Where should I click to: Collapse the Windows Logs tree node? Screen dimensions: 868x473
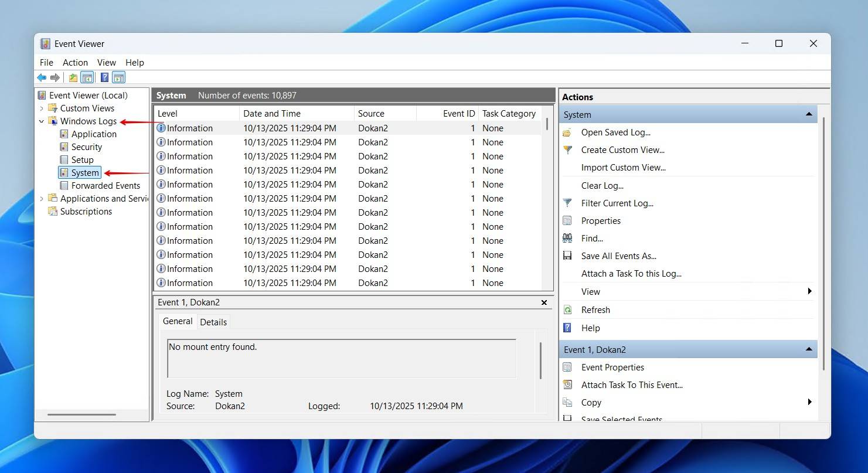(40, 121)
